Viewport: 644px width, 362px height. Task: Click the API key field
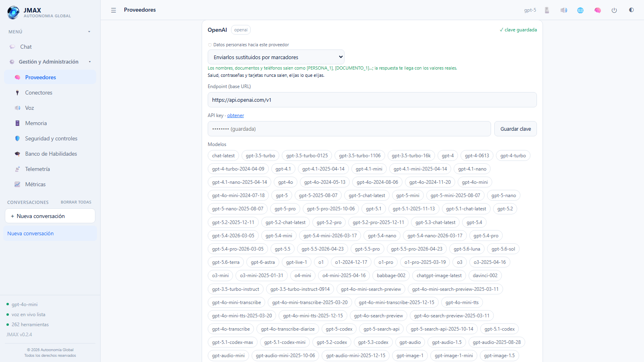pos(349,129)
